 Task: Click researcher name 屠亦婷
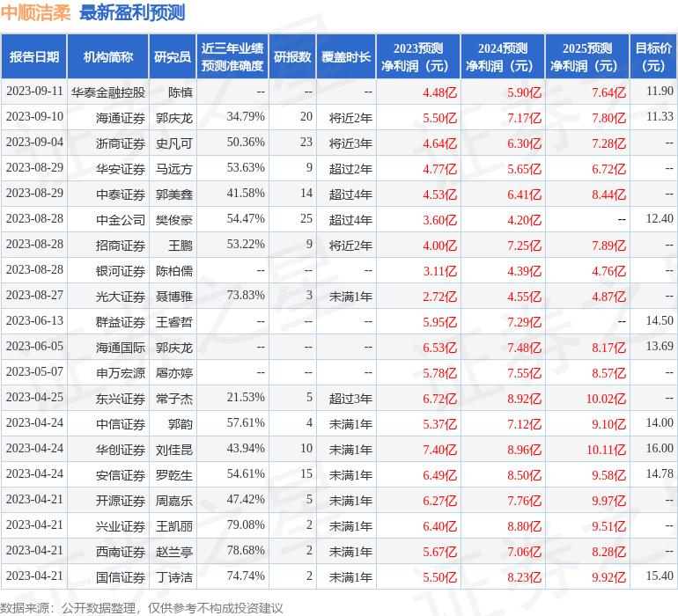pos(173,372)
